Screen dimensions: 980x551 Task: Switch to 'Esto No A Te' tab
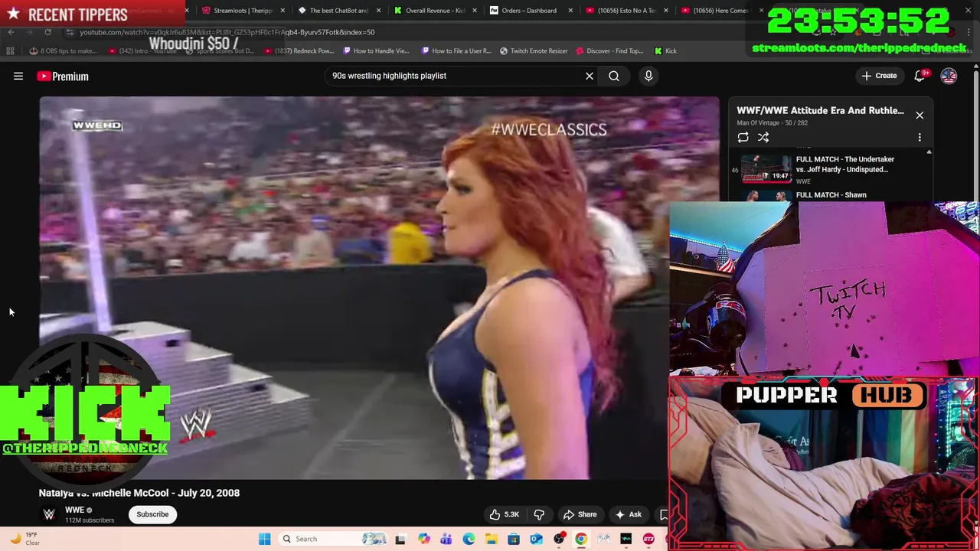point(626,11)
